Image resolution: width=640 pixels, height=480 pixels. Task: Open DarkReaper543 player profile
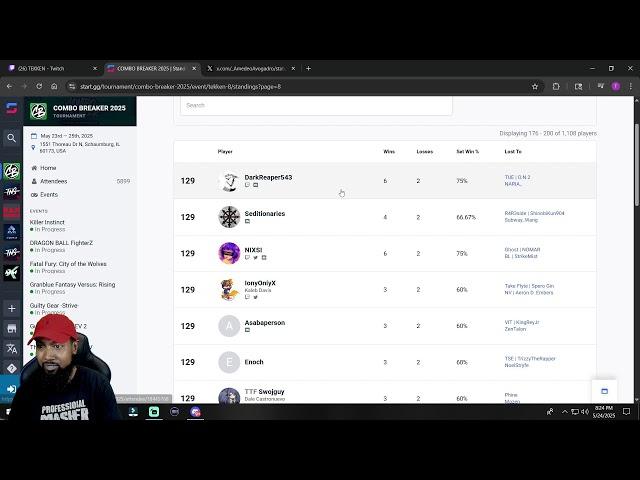[268, 177]
